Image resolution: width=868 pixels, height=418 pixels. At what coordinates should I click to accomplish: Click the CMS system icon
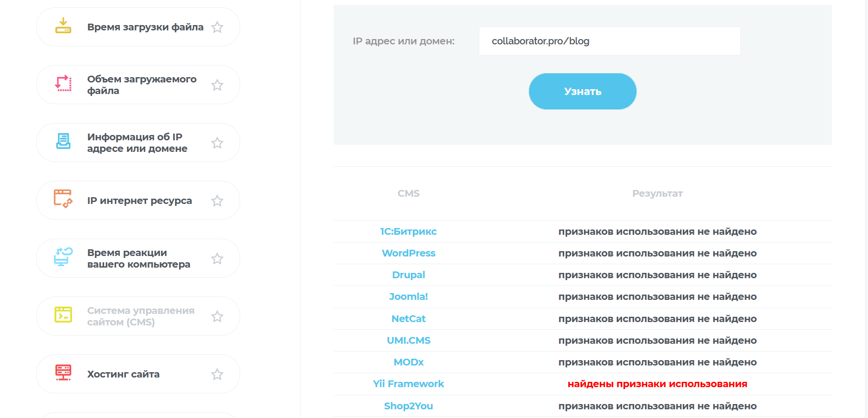[63, 315]
